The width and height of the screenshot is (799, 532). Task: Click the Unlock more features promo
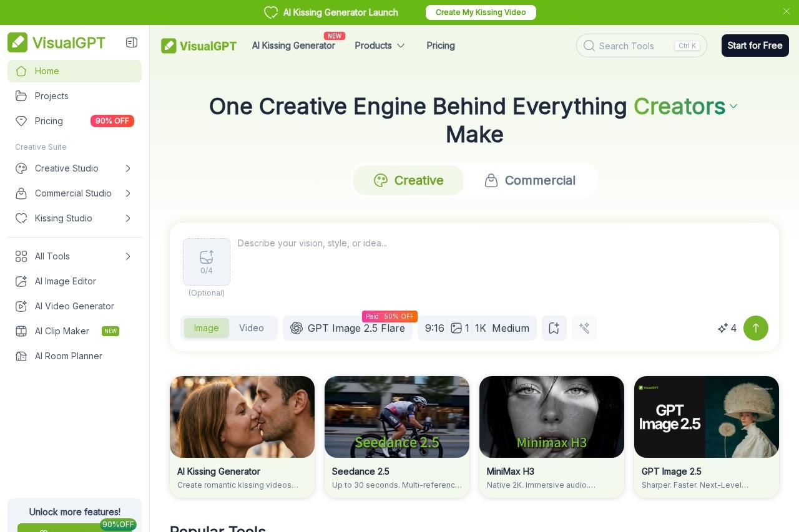[x=74, y=515]
